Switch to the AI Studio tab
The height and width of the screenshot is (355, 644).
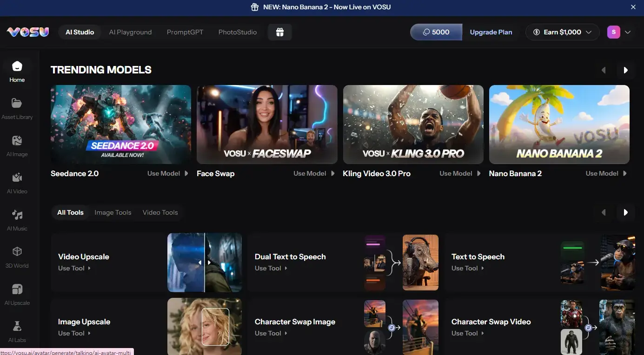[x=80, y=32]
